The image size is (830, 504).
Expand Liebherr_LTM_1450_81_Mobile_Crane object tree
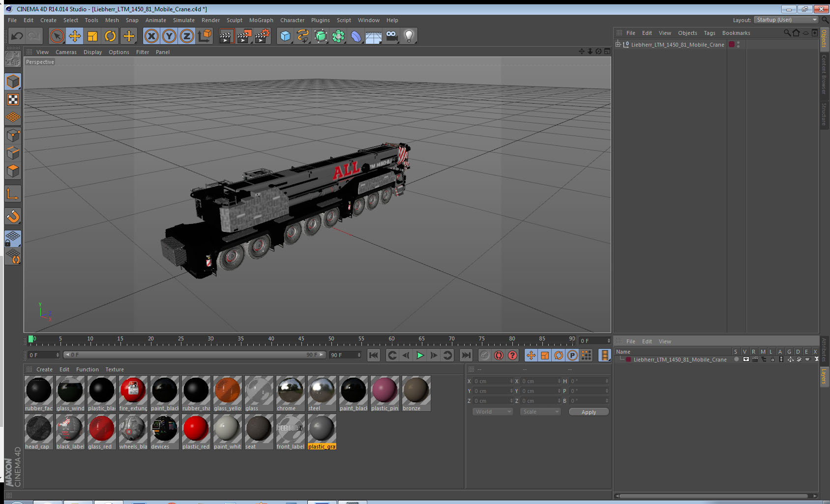tap(618, 44)
